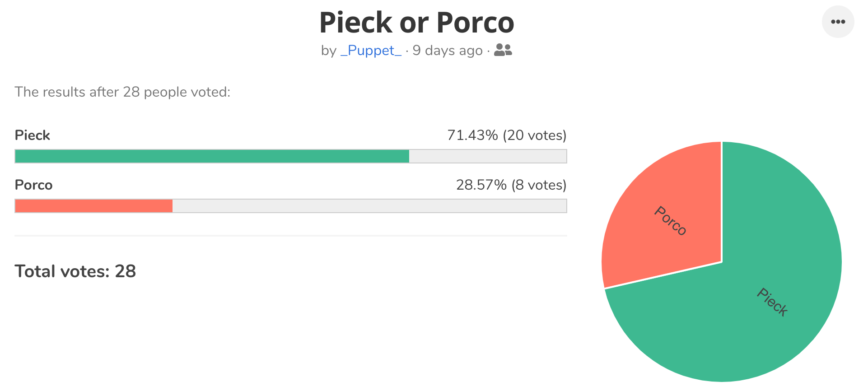Click the group voters icon
868x391 pixels.
coord(503,50)
